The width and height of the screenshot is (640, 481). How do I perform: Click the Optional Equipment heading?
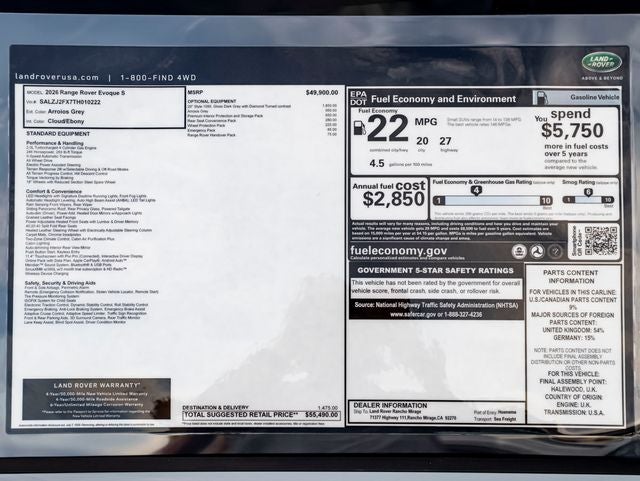point(212,101)
